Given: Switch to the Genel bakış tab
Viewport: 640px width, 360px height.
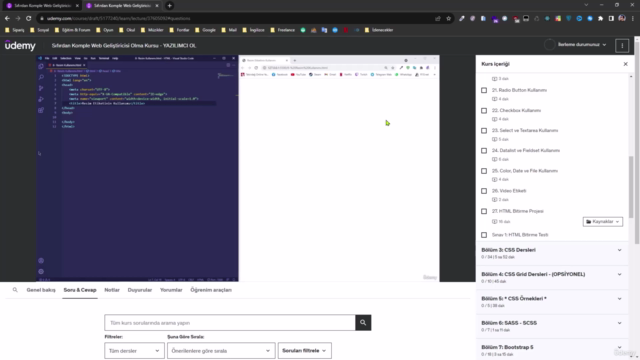Looking at the screenshot, I should (41, 290).
